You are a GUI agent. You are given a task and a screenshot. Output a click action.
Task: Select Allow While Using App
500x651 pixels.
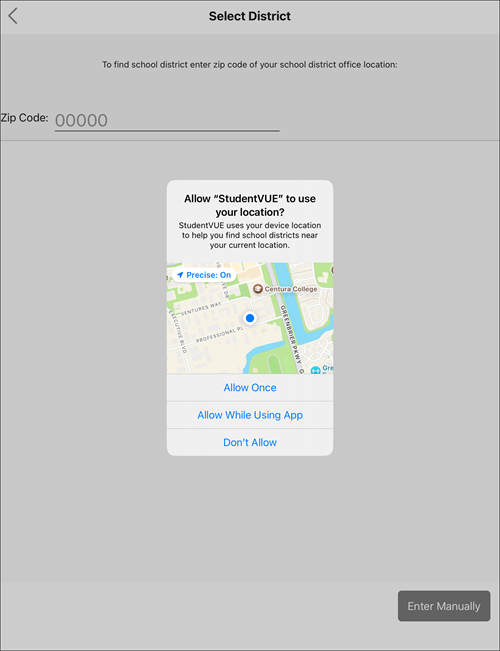[250, 415]
